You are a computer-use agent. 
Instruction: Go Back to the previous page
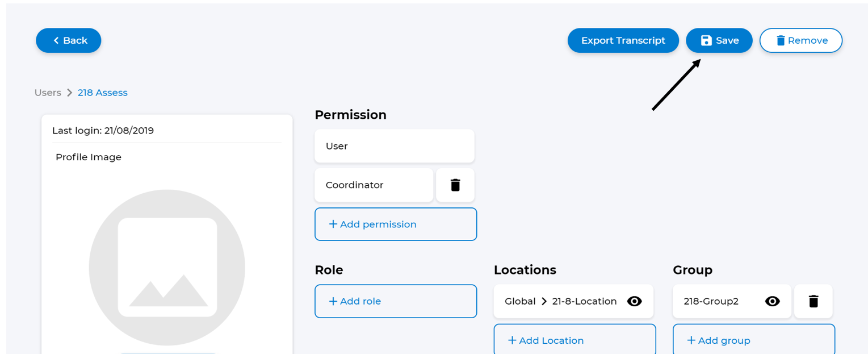(69, 40)
